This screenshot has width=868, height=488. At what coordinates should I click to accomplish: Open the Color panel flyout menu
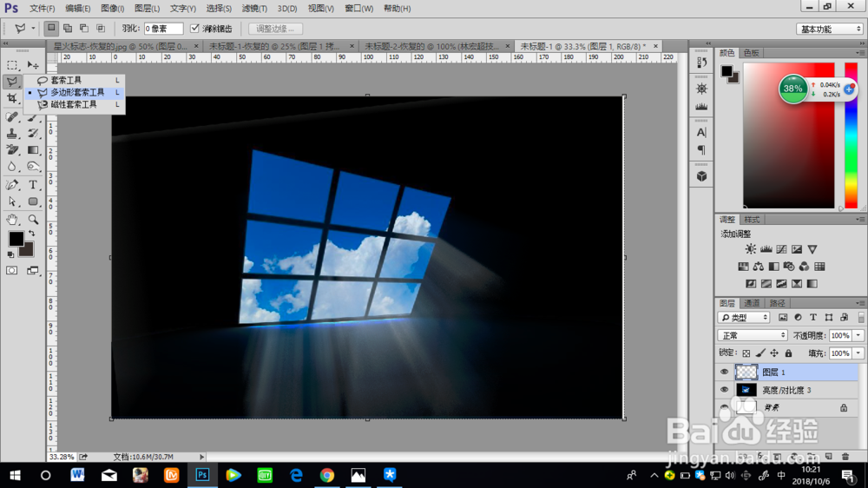coord(859,53)
